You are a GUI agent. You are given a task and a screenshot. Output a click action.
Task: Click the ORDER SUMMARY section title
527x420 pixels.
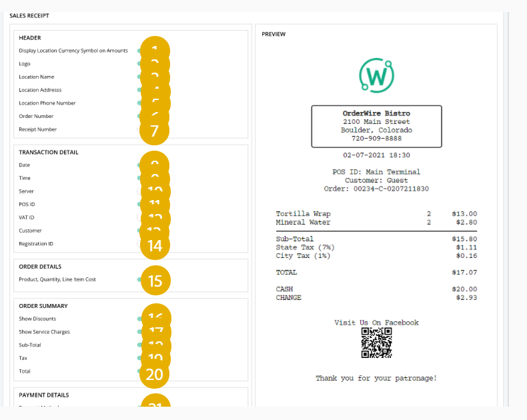[43, 306]
